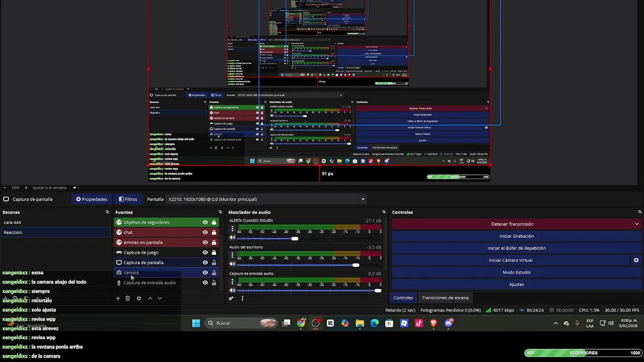
Task: Enable Modo Estudio
Action: pyautogui.click(x=516, y=272)
